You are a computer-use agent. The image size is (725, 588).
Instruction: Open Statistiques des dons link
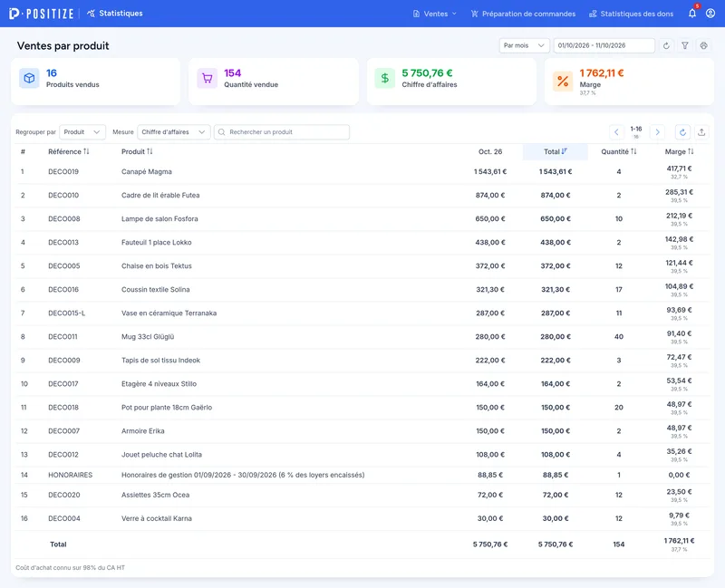631,14
